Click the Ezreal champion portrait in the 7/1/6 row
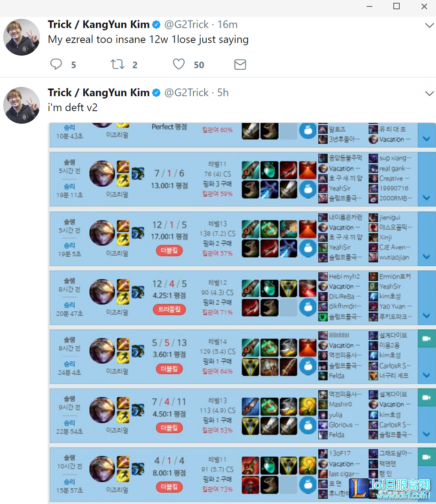The height and width of the screenshot is (504, 436). 102,174
